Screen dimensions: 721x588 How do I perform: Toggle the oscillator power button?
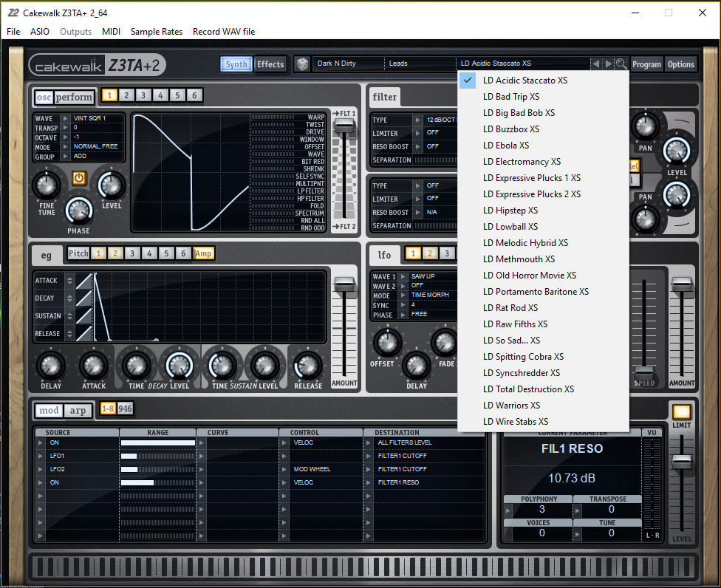coord(77,180)
